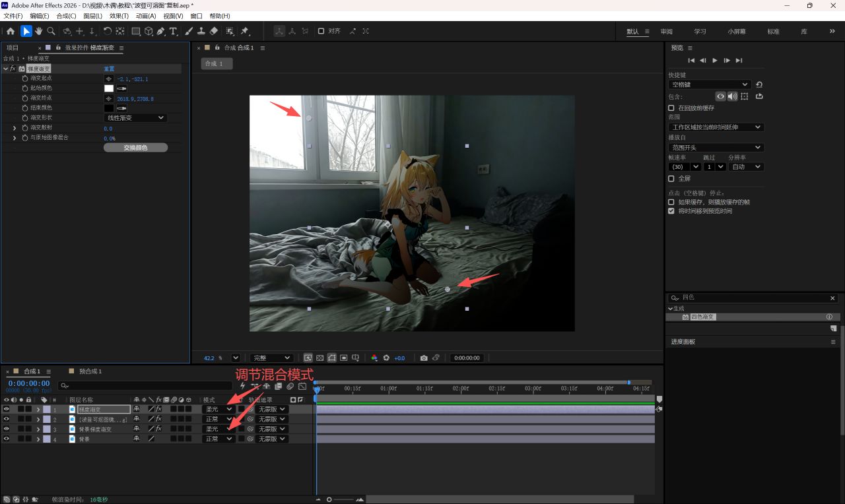845x504 pixels.
Task: Play the preview
Action: [x=715, y=61]
